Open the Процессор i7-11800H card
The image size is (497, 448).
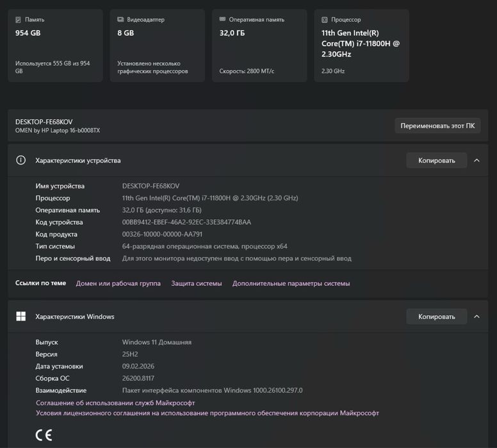362,46
